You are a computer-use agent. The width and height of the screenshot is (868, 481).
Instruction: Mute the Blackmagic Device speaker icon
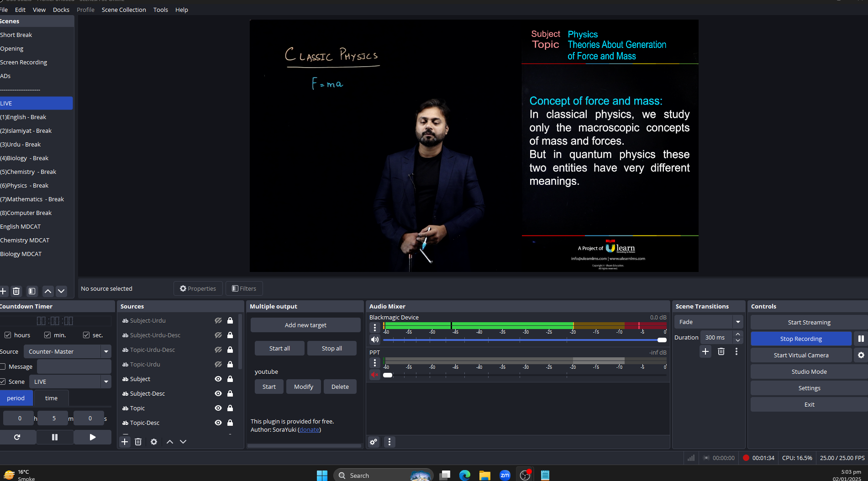point(375,340)
